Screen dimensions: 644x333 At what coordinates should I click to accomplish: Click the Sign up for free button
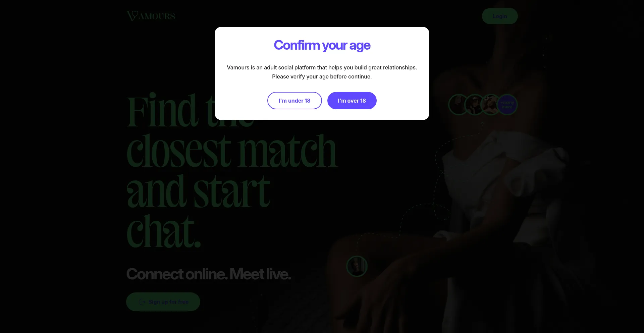(163, 302)
